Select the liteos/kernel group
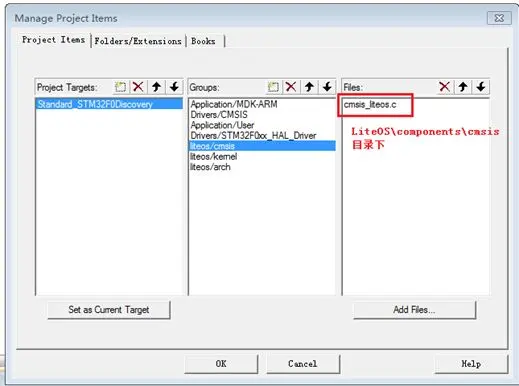Image resolution: width=519 pixels, height=386 pixels. click(x=262, y=156)
